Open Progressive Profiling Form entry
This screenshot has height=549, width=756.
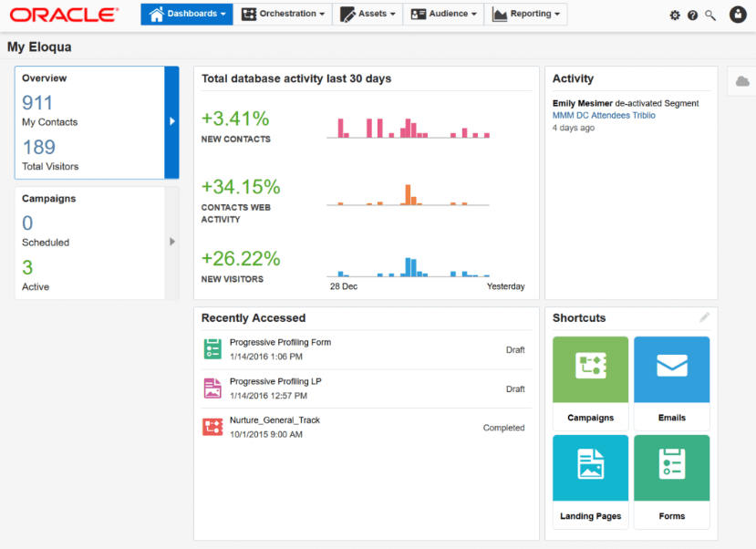tap(367, 349)
